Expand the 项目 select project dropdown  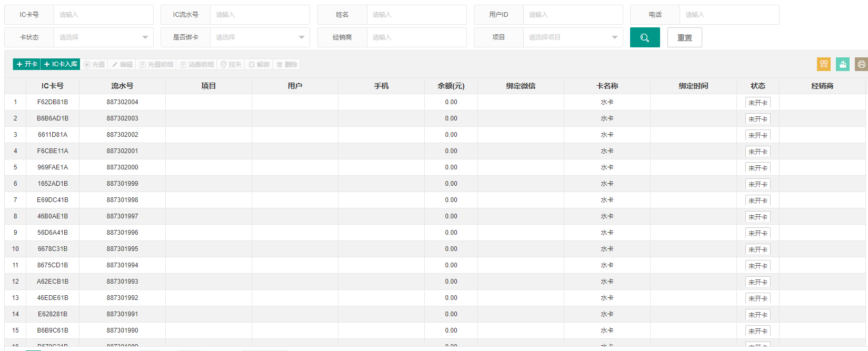pyautogui.click(x=573, y=37)
